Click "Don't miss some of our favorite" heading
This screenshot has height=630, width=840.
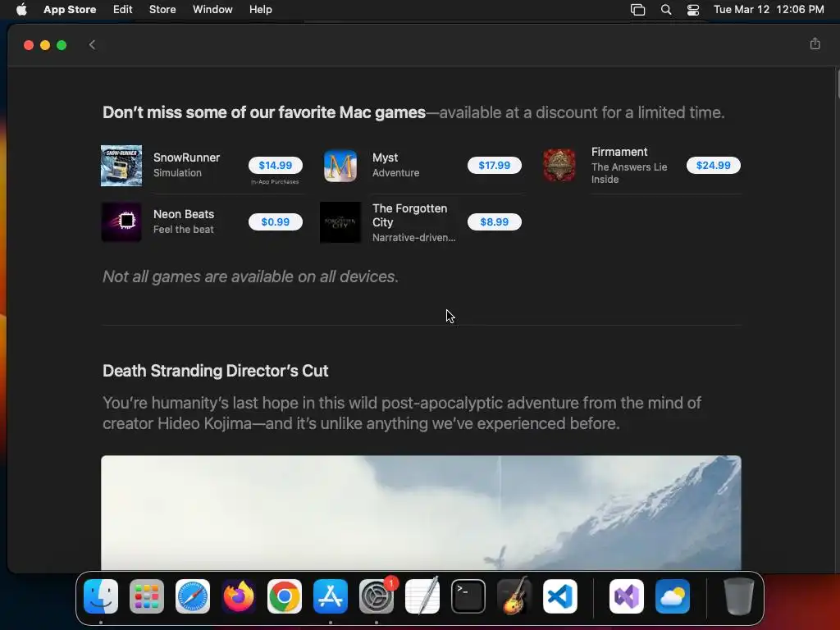click(x=264, y=112)
